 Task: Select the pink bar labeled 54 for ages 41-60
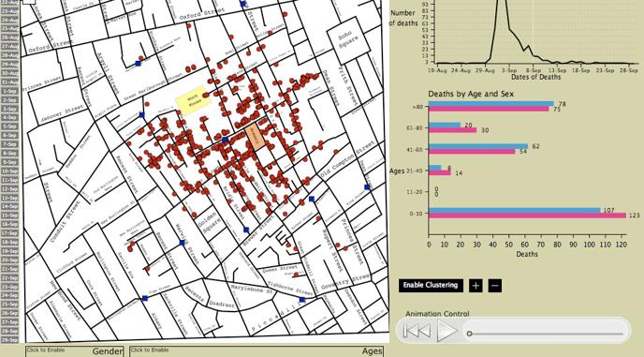[472, 152]
